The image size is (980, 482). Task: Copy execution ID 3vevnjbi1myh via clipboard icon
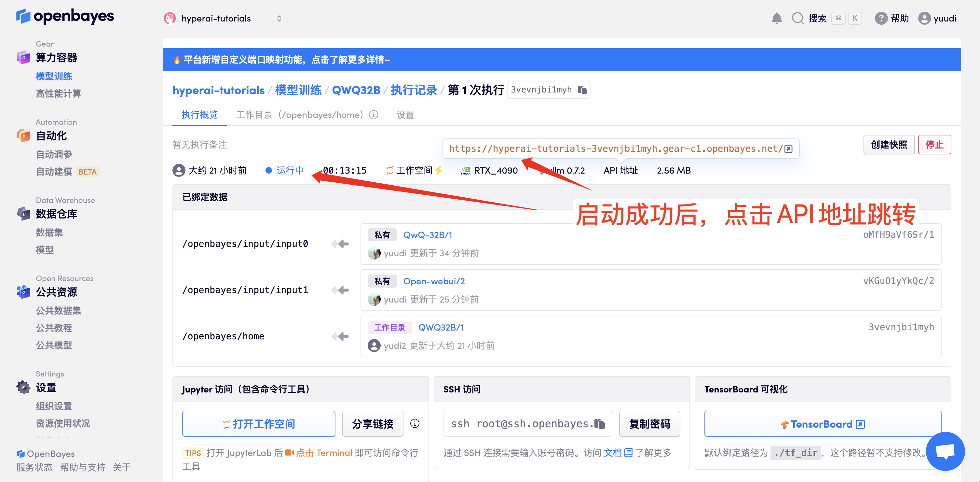tap(582, 90)
